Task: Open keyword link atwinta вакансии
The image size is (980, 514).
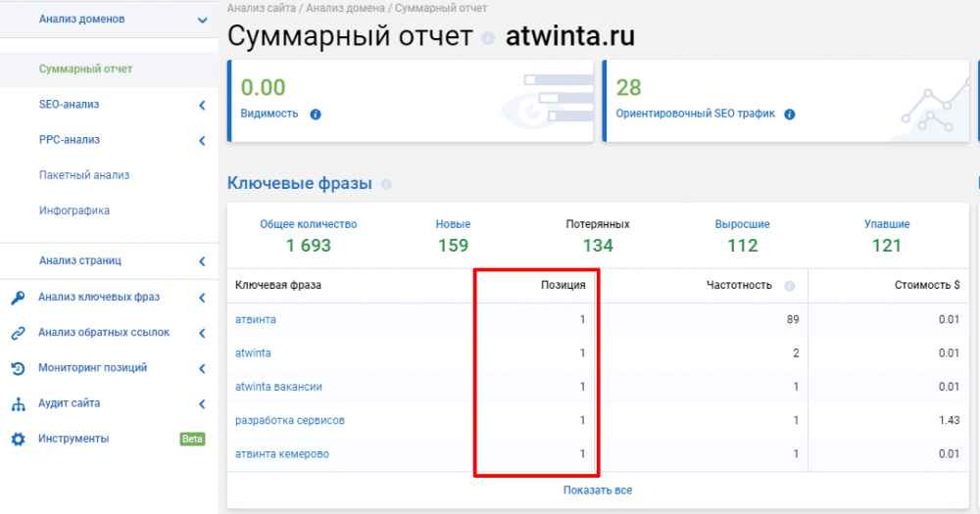Action: 278,387
